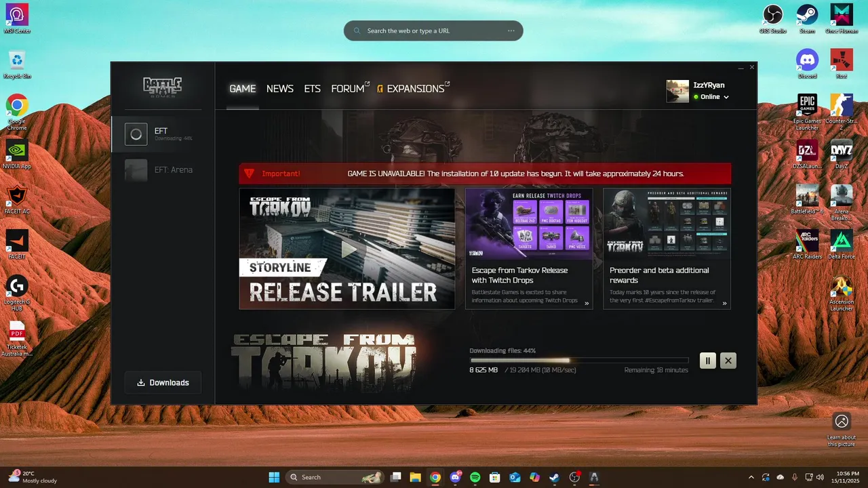Open the clock showing 10:56 PM

pos(846,477)
